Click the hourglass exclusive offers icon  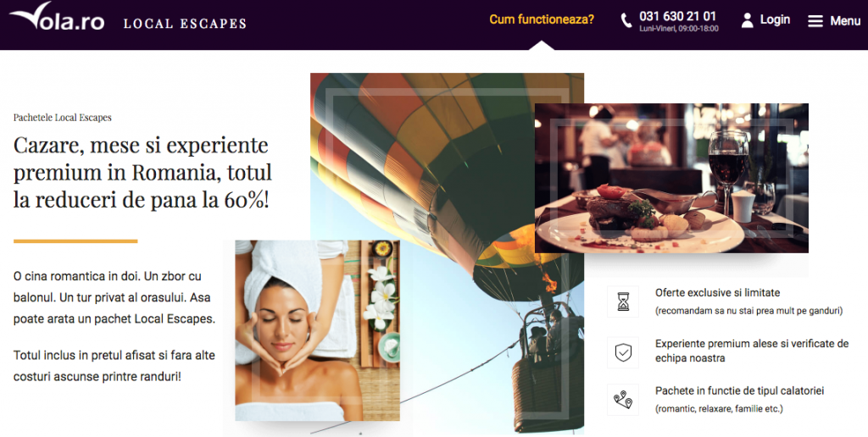click(623, 301)
